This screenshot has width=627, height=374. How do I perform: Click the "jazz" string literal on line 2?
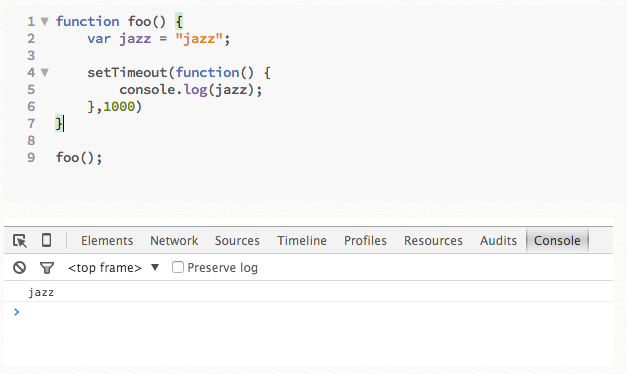[199, 39]
